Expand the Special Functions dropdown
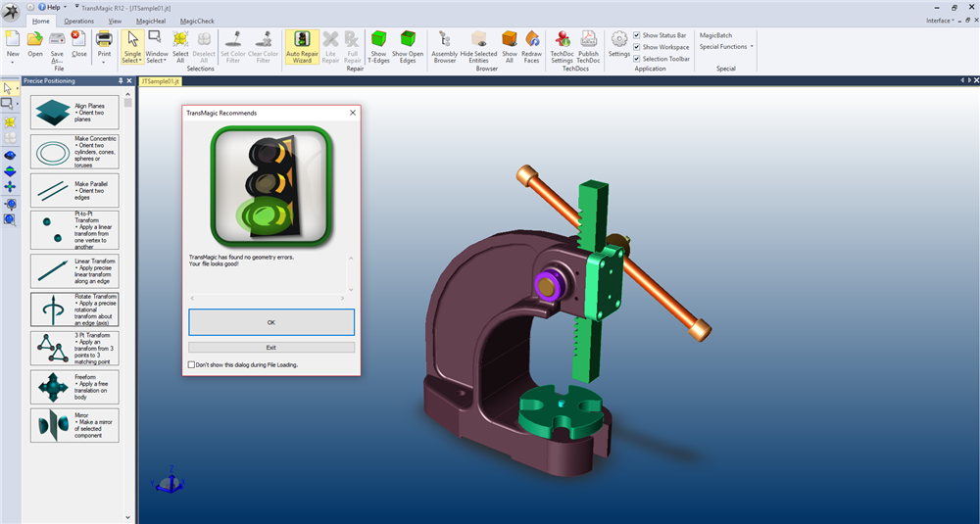This screenshot has height=524, width=980. (726, 47)
